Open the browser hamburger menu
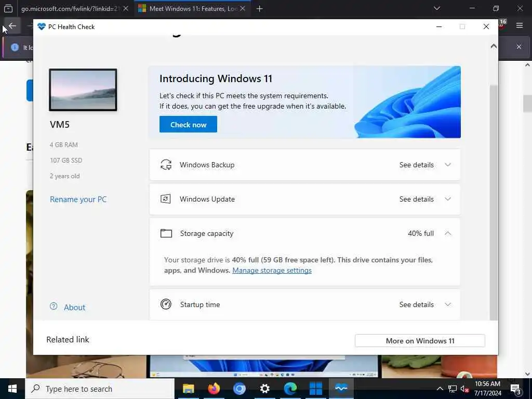The height and width of the screenshot is (399, 532). [x=520, y=25]
